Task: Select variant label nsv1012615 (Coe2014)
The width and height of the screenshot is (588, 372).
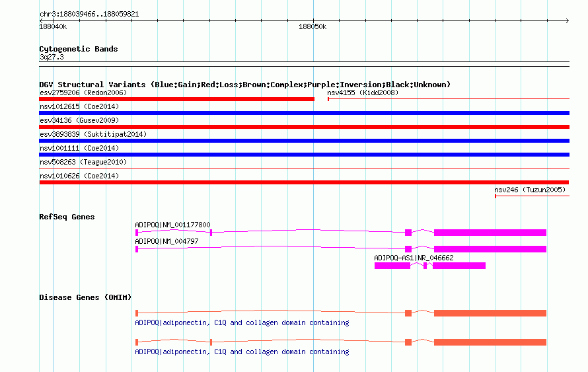Action: pos(79,106)
